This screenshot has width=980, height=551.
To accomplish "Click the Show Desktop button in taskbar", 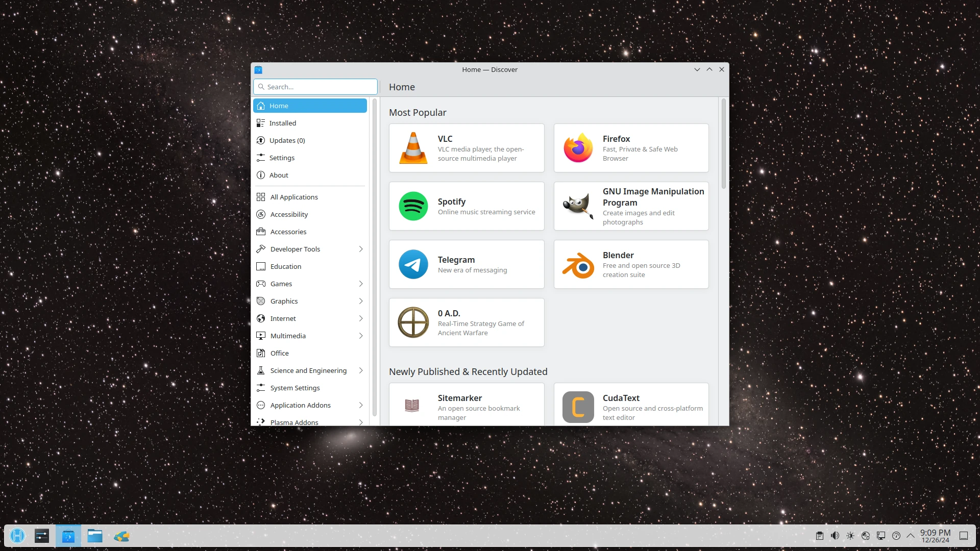I will [964, 536].
